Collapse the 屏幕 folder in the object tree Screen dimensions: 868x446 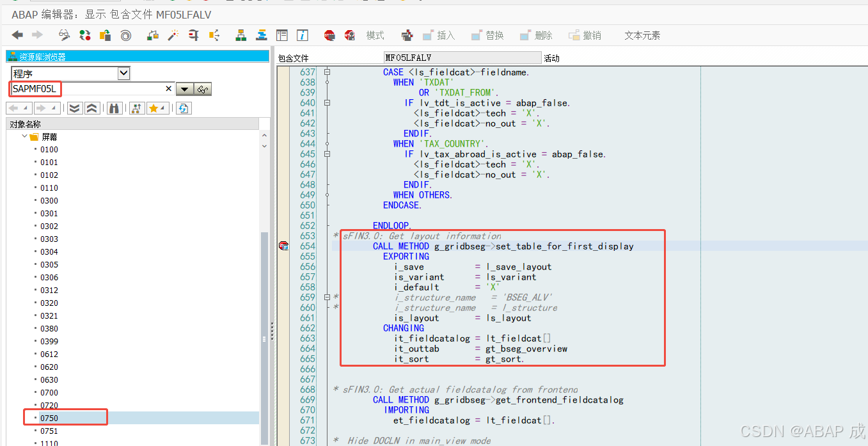tap(24, 136)
